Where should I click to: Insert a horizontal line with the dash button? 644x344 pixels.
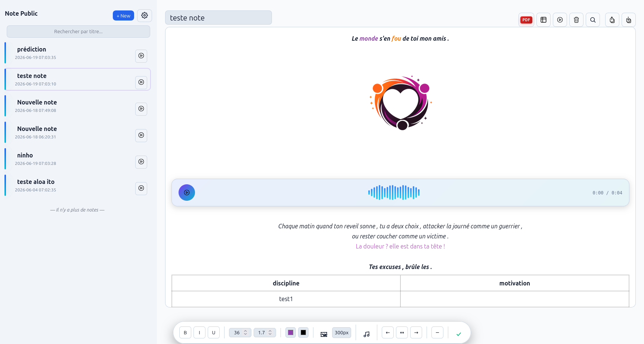[437, 332]
